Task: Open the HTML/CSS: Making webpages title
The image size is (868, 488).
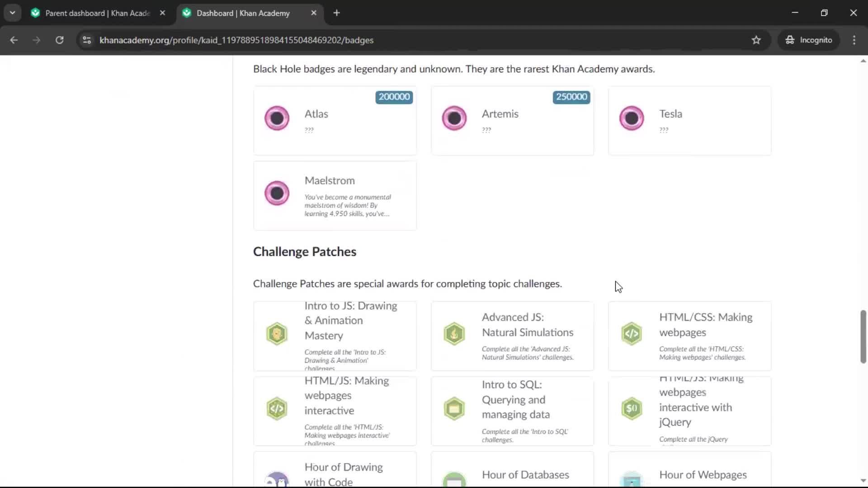Action: [x=706, y=325]
